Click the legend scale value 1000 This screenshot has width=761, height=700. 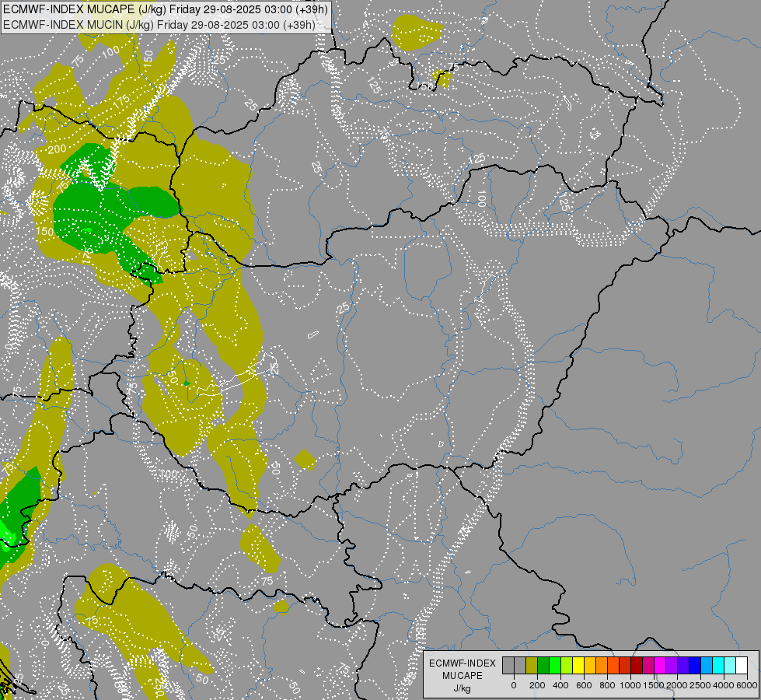click(x=630, y=685)
